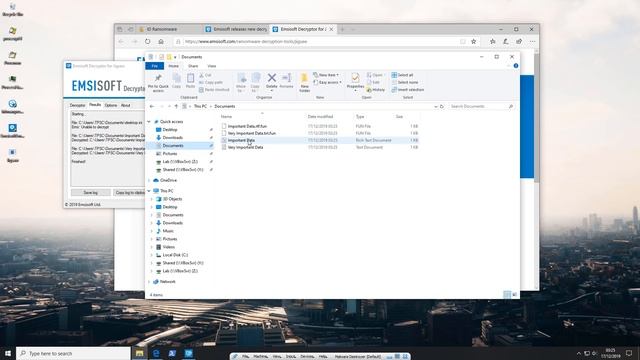Select file 'Very Important Data.txt.fun'
Image resolution: width=640 pixels, height=360 pixels.
tap(251, 133)
